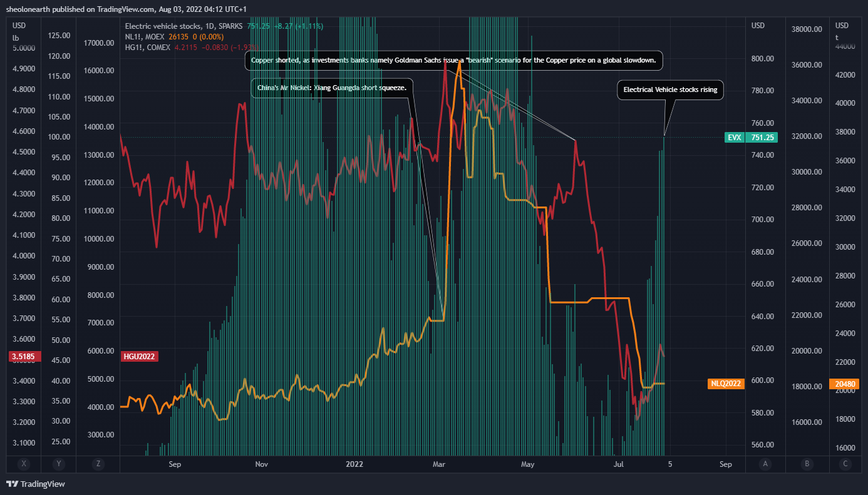Click the Jul label on time axis

(619, 464)
